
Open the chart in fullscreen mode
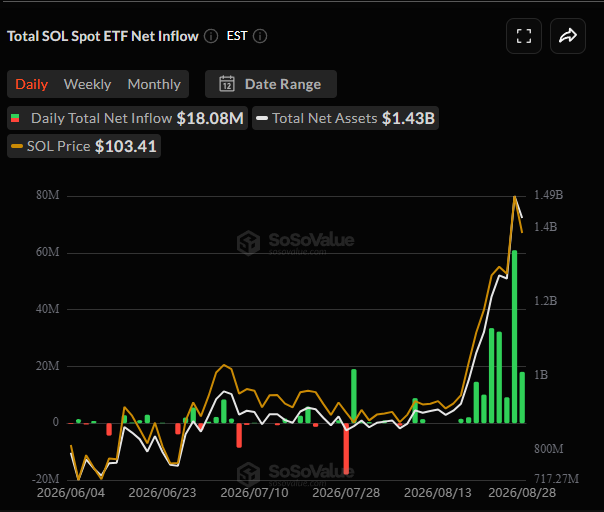pos(523,36)
